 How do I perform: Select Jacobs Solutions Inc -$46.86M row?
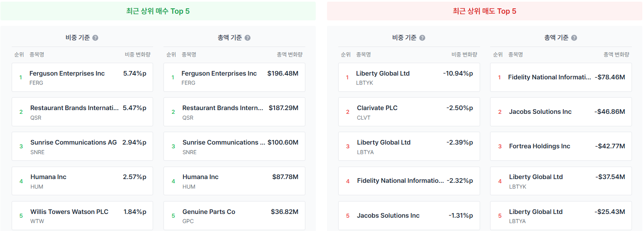coord(561,112)
